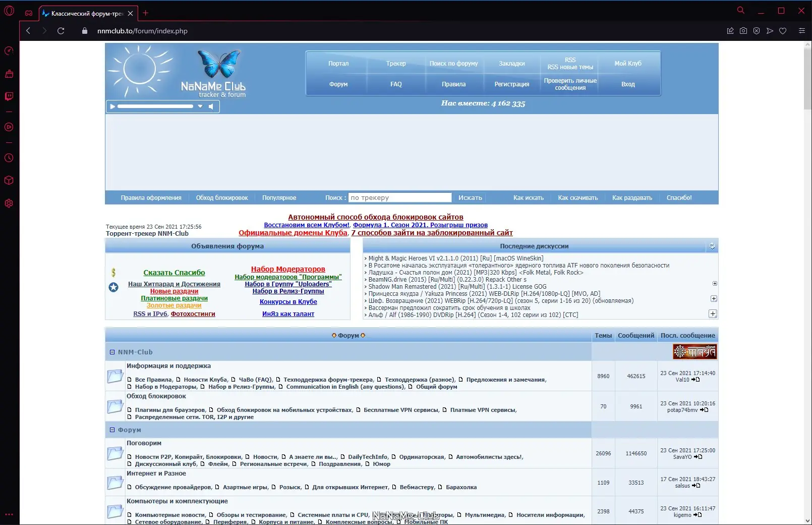This screenshot has height=525, width=812.
Task: Open the Новости Клуба subforum
Action: click(x=205, y=380)
